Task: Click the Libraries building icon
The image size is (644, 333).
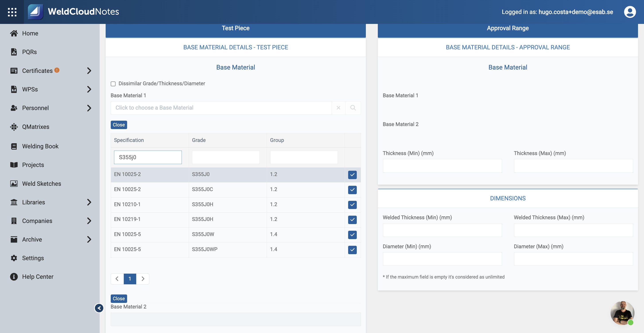Action: (x=14, y=202)
